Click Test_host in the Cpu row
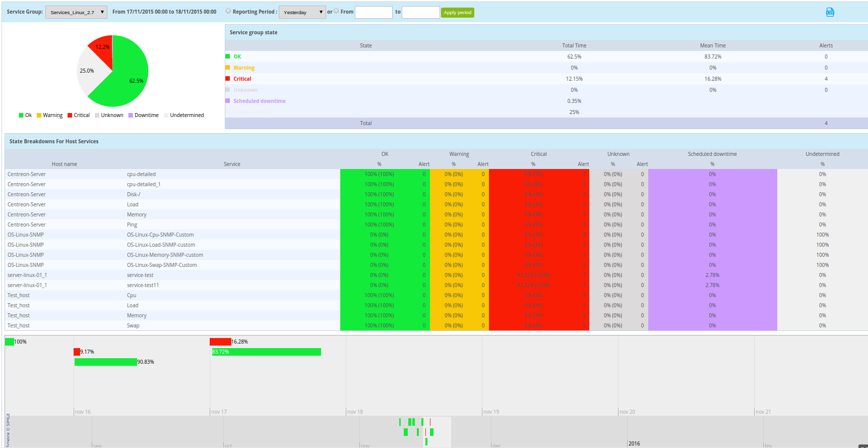Screen dimensions: 868x448 point(19,295)
